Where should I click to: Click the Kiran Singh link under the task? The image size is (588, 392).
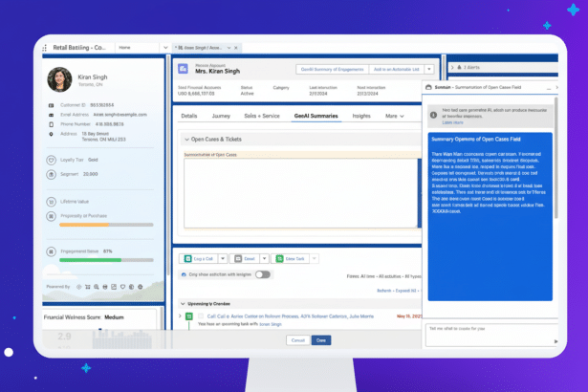coord(271,324)
